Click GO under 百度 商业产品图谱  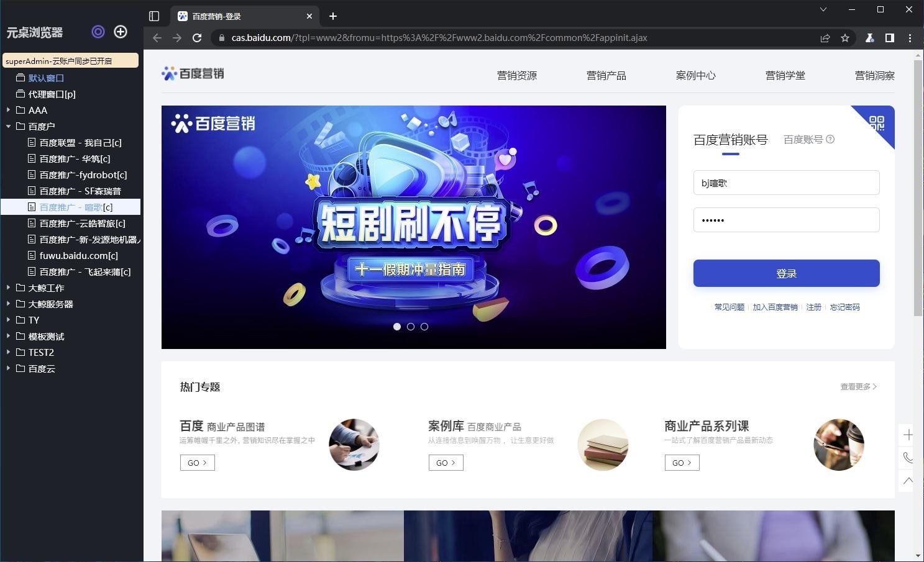tap(198, 463)
